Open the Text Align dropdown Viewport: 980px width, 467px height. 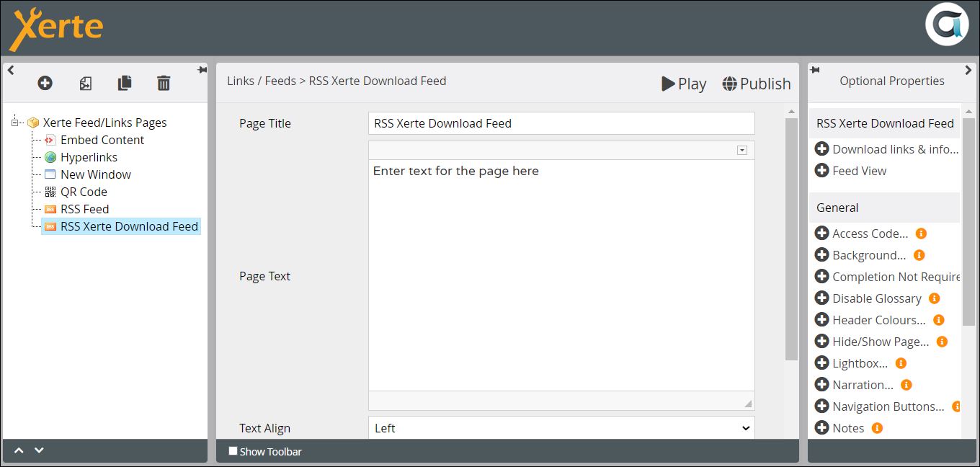(561, 428)
